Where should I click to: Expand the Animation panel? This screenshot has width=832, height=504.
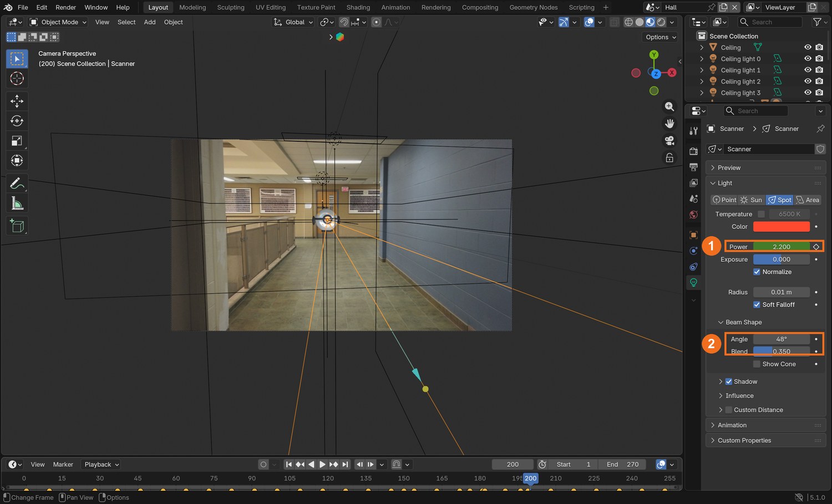point(765,425)
